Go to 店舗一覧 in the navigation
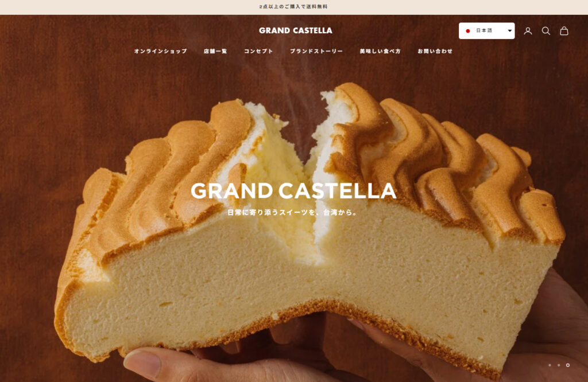 pyautogui.click(x=215, y=51)
